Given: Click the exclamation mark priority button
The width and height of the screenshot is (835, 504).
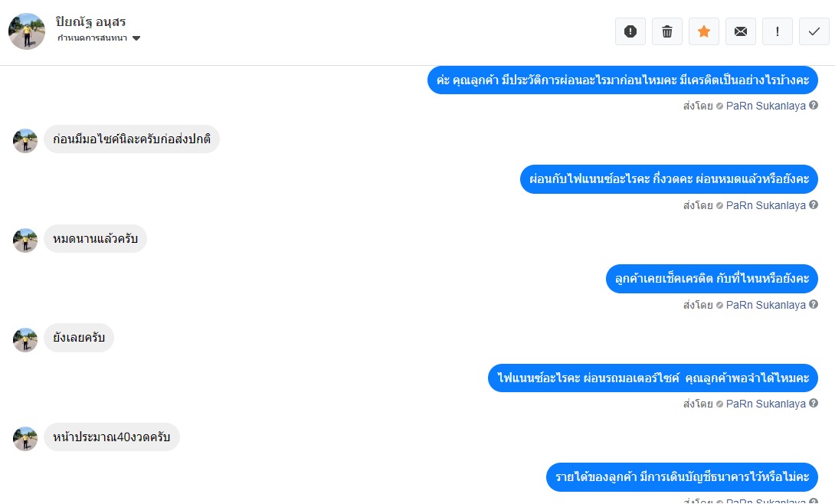Looking at the screenshot, I should [778, 31].
